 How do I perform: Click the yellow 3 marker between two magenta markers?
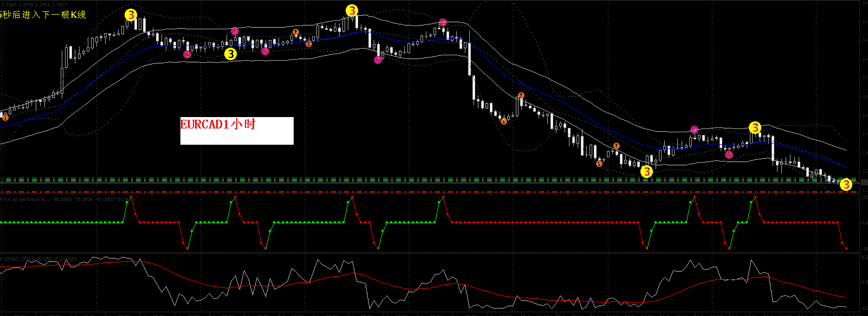230,54
